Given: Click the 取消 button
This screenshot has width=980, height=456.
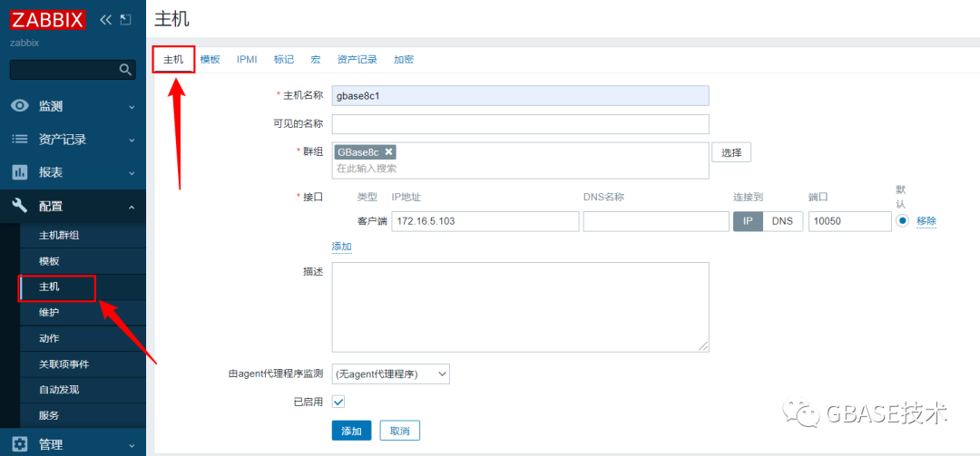Looking at the screenshot, I should 399,431.
